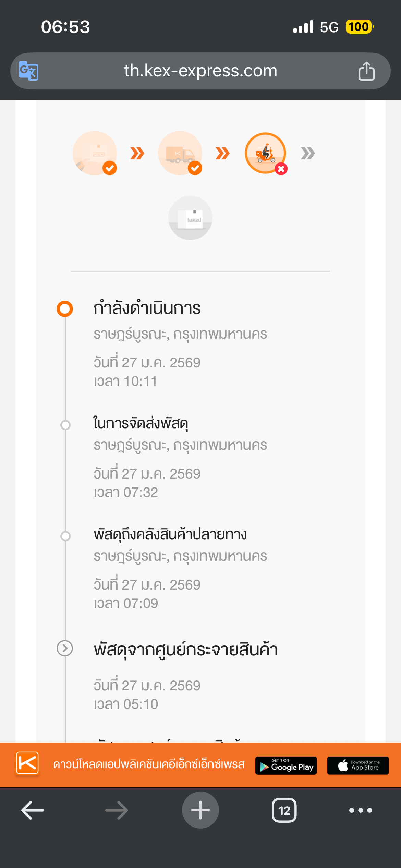Expand the พัสดุจากศูนย์กระจายสินค้า entry chevron

[65, 648]
